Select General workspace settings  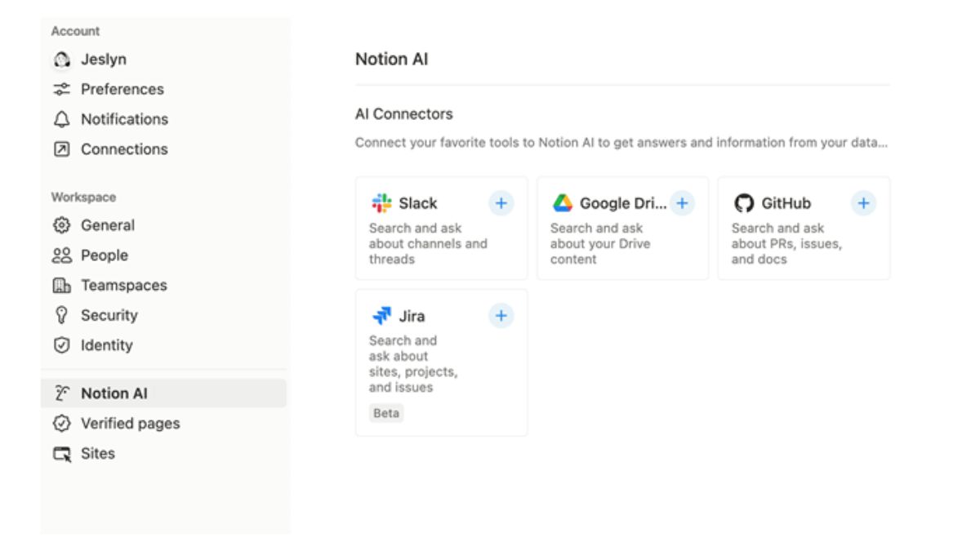[x=107, y=225]
